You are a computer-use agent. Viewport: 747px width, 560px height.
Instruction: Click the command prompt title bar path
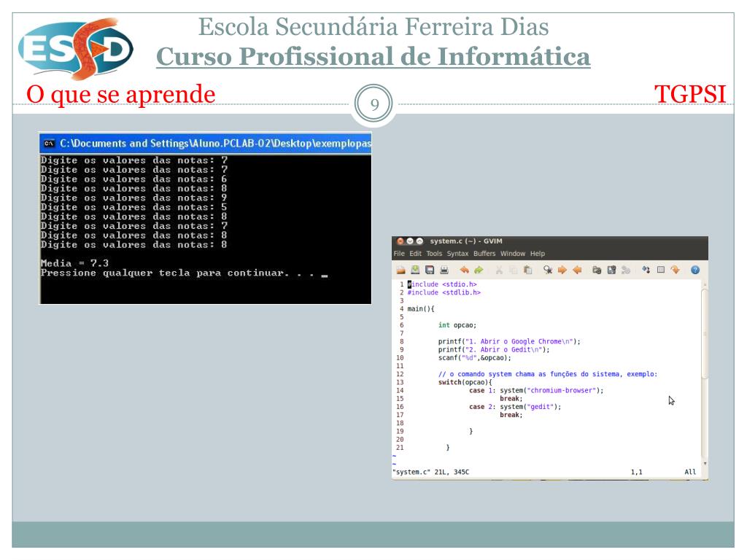click(215, 144)
